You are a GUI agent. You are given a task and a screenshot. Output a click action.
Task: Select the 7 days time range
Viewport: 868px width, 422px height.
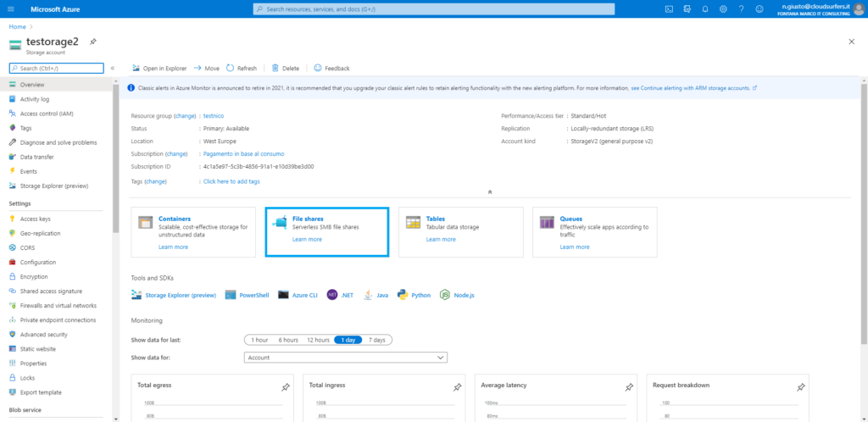pyautogui.click(x=377, y=340)
